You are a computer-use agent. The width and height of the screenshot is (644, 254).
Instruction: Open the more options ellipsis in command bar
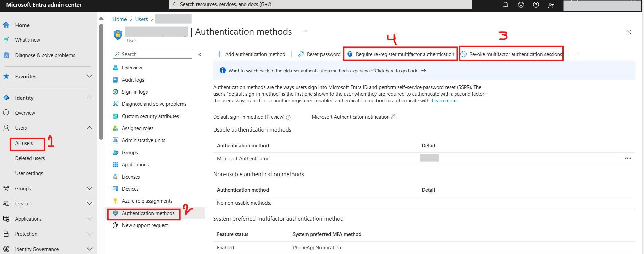coord(578,54)
